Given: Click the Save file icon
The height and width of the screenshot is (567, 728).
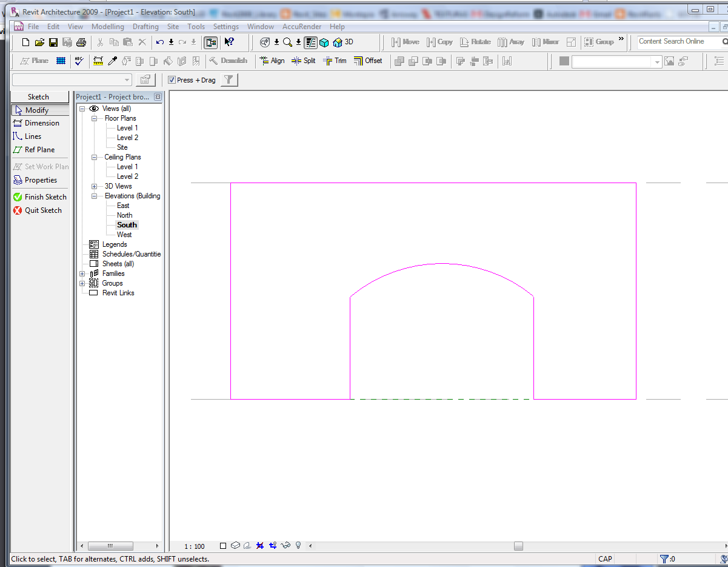Looking at the screenshot, I should [x=53, y=42].
